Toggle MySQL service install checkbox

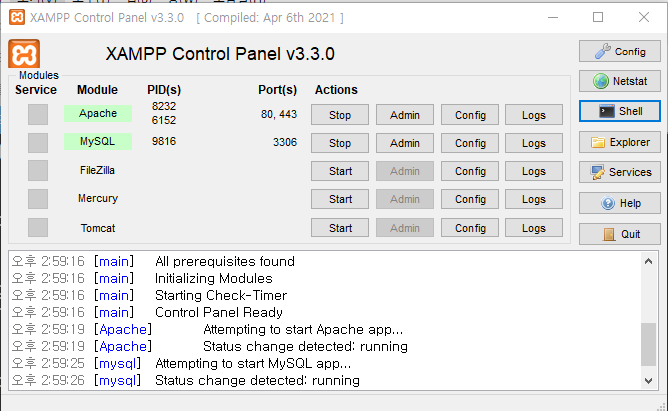pos(38,142)
